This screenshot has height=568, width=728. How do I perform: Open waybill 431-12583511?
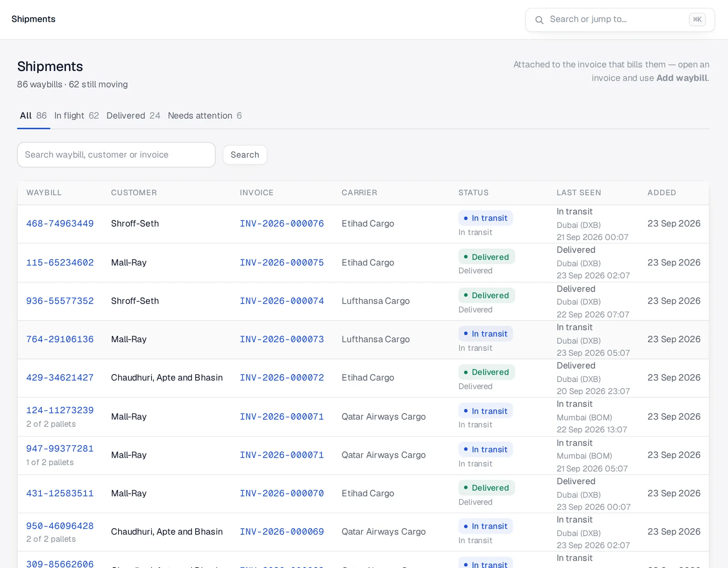click(x=60, y=493)
